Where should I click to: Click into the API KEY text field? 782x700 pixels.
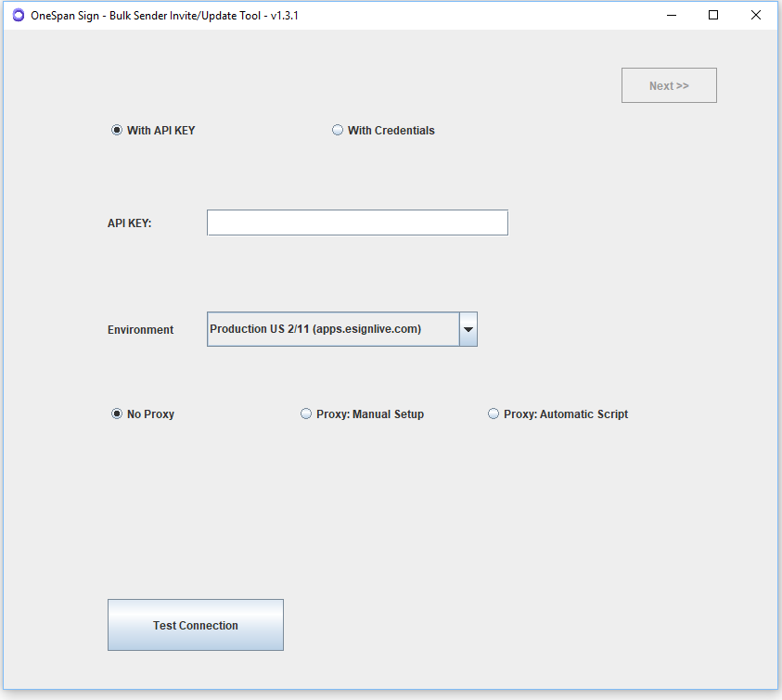[x=357, y=223]
